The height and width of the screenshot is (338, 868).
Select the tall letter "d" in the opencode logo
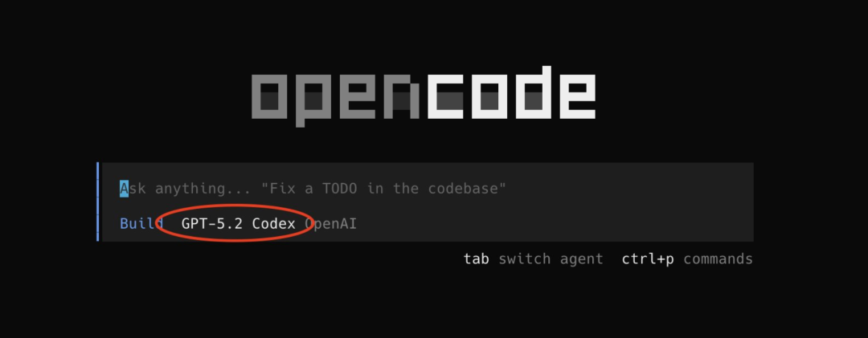coord(533,92)
